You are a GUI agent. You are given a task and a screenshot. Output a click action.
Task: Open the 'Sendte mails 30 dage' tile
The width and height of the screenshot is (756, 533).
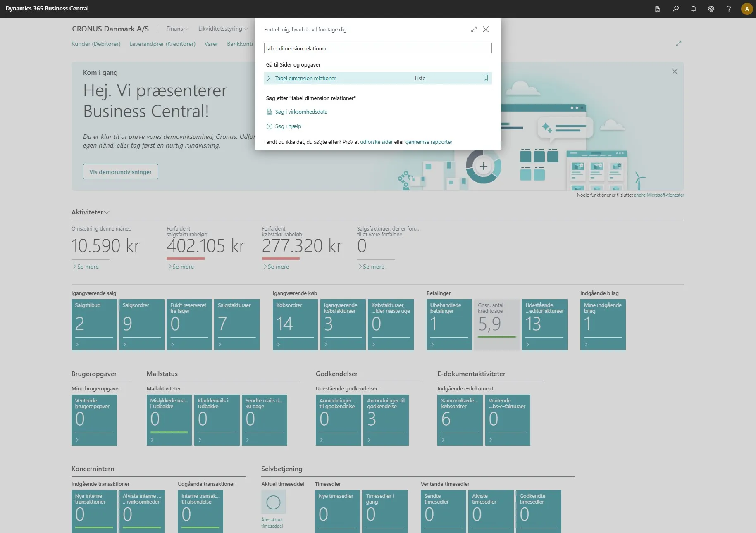click(265, 420)
